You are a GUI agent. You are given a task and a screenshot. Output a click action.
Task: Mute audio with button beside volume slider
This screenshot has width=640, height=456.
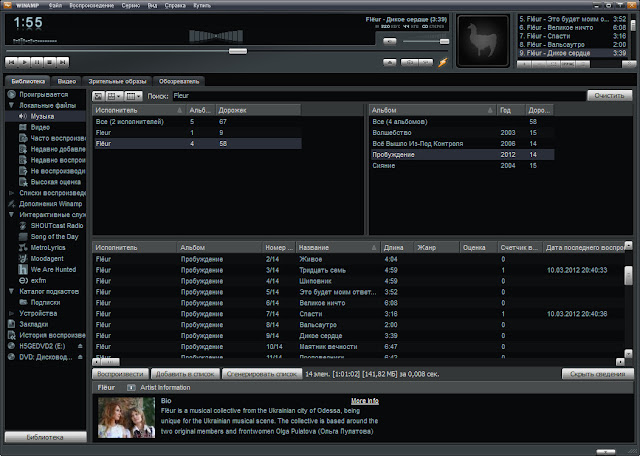tap(390, 41)
